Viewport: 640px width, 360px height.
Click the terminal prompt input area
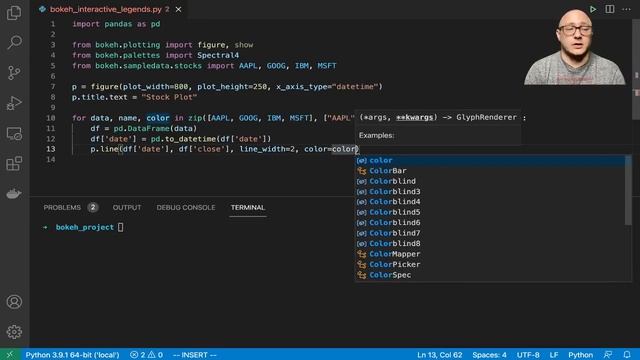click(120, 227)
